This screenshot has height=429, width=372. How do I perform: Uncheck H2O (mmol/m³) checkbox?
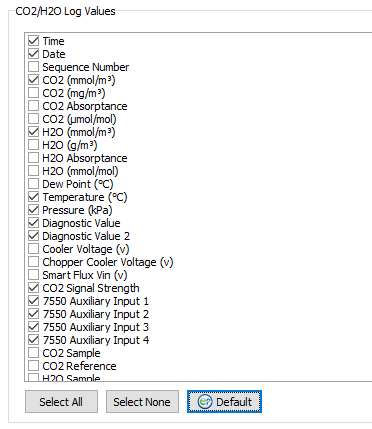pyautogui.click(x=33, y=132)
